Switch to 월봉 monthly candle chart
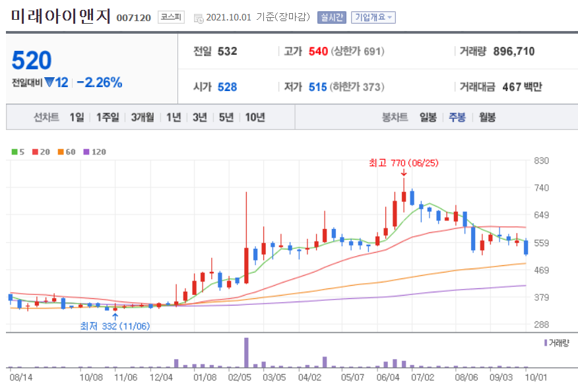The width and height of the screenshot is (578, 392). coord(487,117)
